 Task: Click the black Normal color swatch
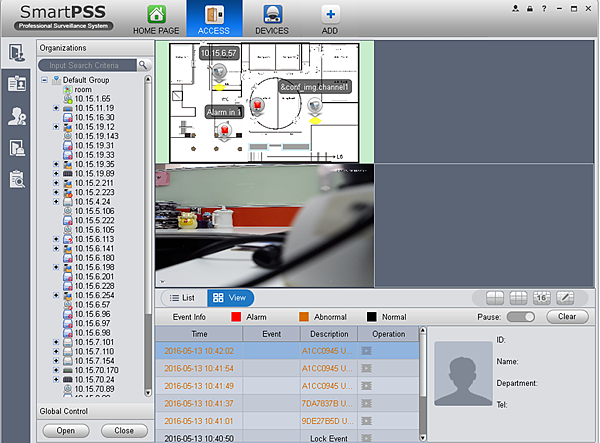click(372, 317)
